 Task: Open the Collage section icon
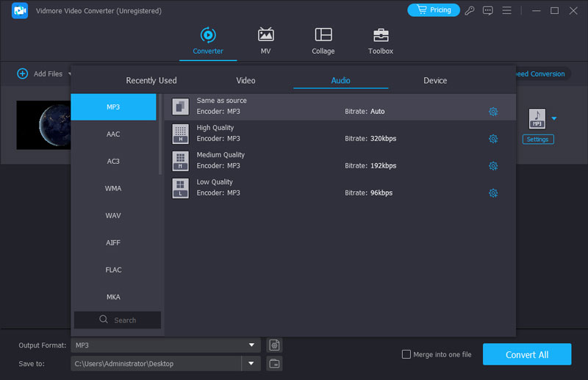point(323,35)
